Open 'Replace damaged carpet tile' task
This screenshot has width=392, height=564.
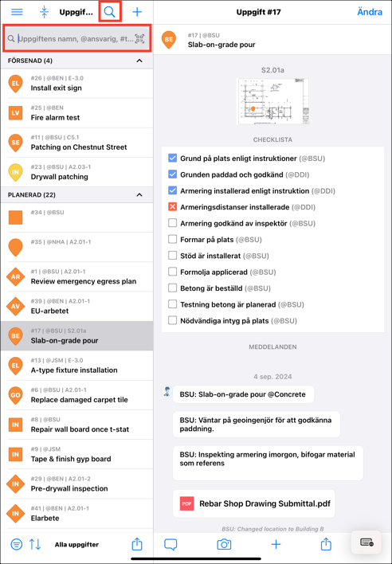click(77, 395)
